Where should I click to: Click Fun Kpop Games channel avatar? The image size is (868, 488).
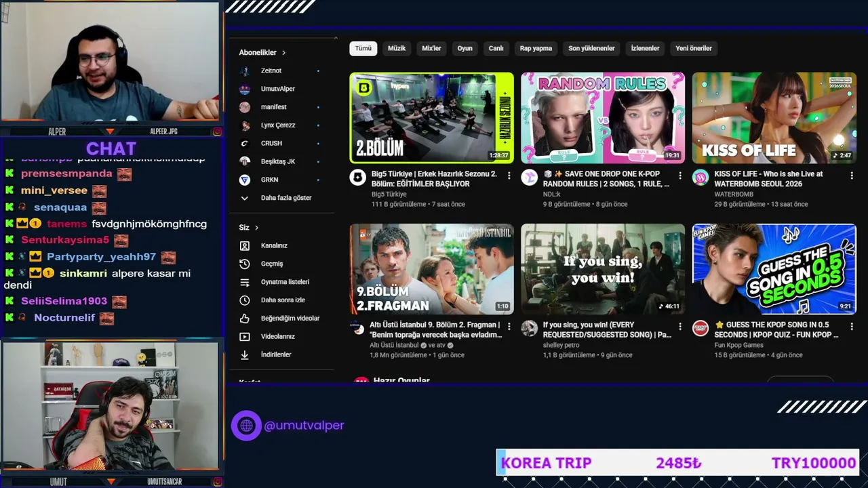click(701, 329)
